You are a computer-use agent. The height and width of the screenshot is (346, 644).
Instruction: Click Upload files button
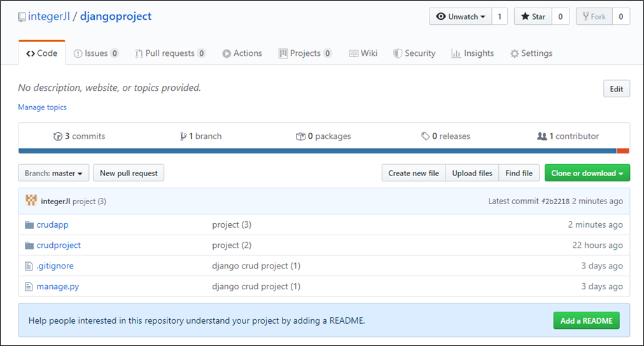[472, 173]
